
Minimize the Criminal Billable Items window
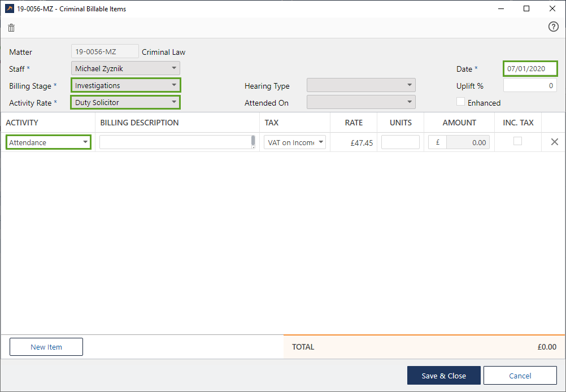(x=500, y=8)
